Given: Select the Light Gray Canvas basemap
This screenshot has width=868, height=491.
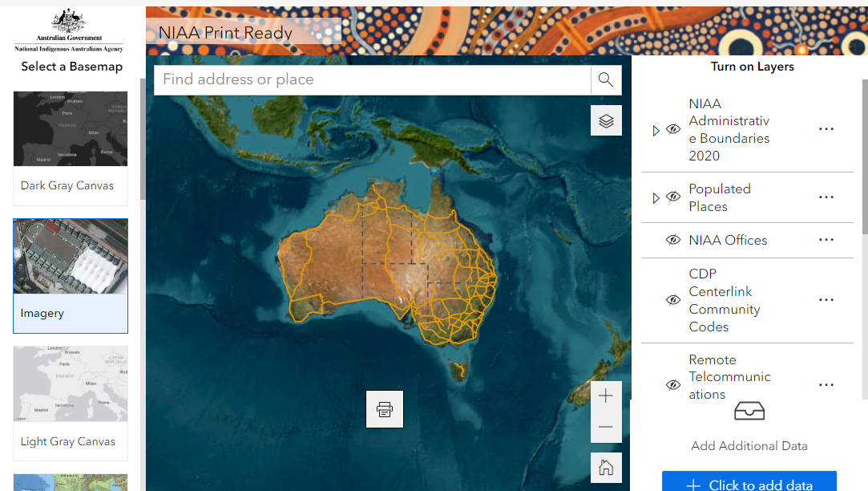Looking at the screenshot, I should click(x=71, y=404).
